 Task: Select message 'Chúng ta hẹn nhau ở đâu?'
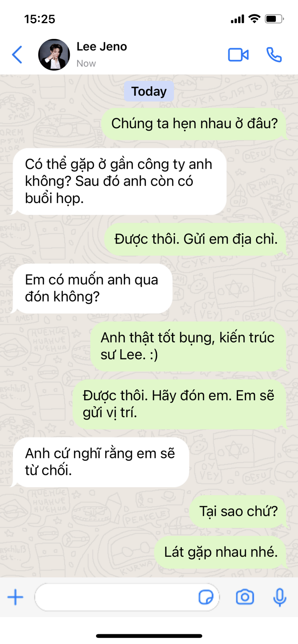point(195,124)
